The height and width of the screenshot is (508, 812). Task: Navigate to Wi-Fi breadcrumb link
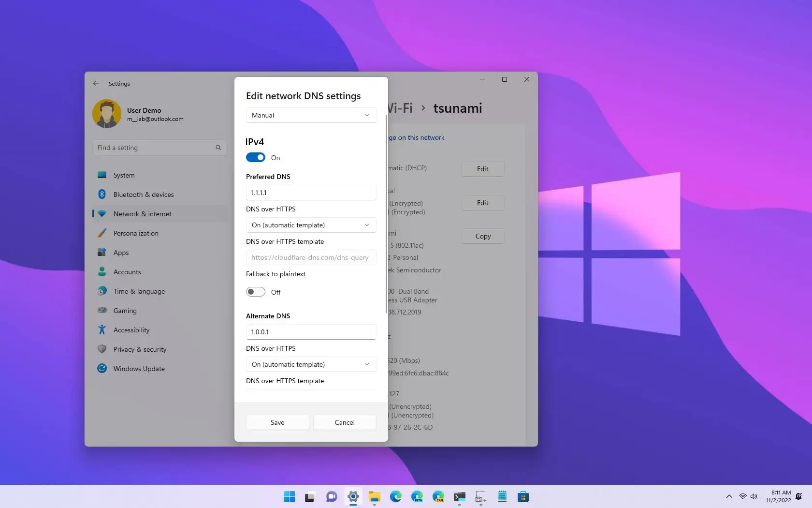click(x=400, y=108)
